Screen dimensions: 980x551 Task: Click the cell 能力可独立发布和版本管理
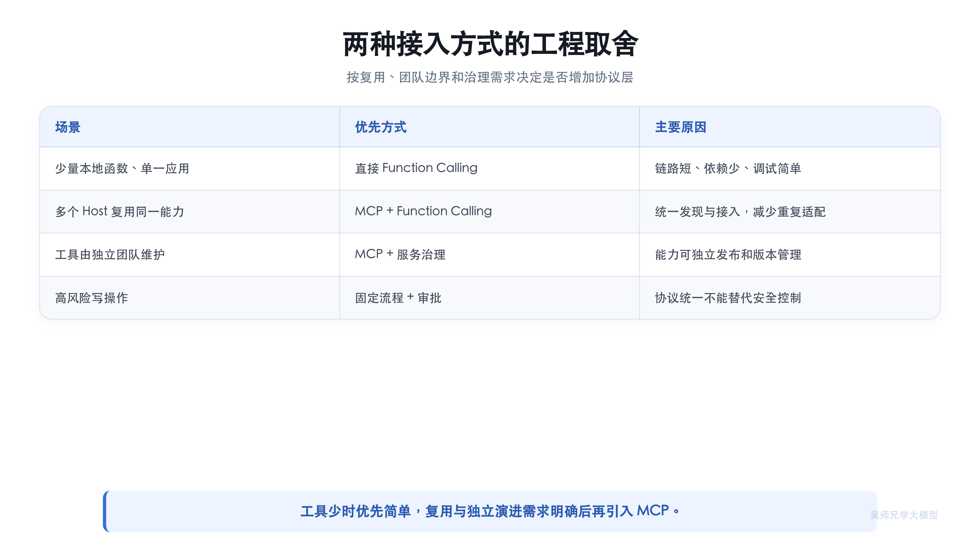point(790,255)
